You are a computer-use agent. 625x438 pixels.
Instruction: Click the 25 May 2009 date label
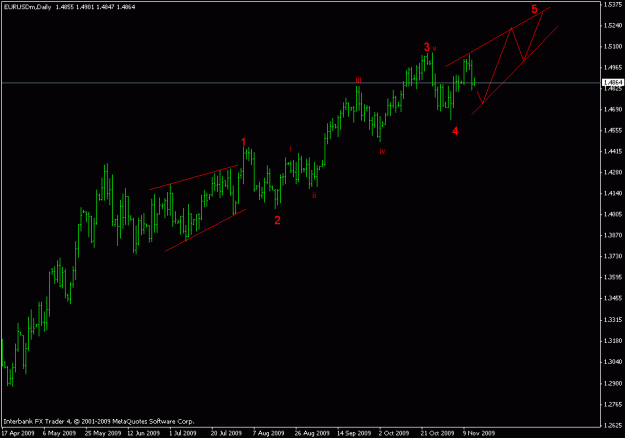coord(103,433)
